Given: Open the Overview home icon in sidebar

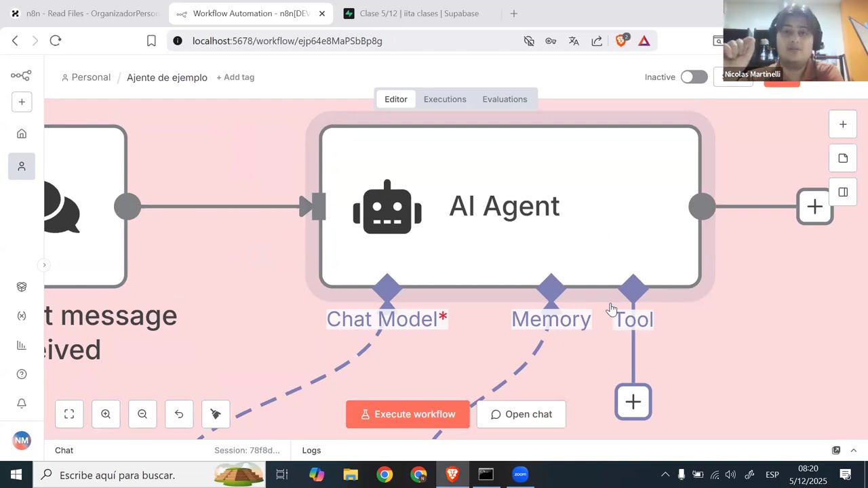Looking at the screenshot, I should 22,134.
